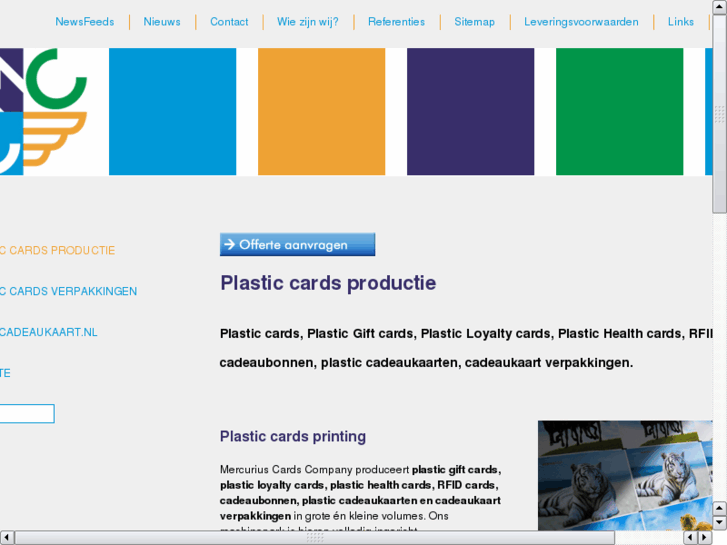
Task: Open the CADEAUKAART.NL sidebar link
Action: (49, 332)
